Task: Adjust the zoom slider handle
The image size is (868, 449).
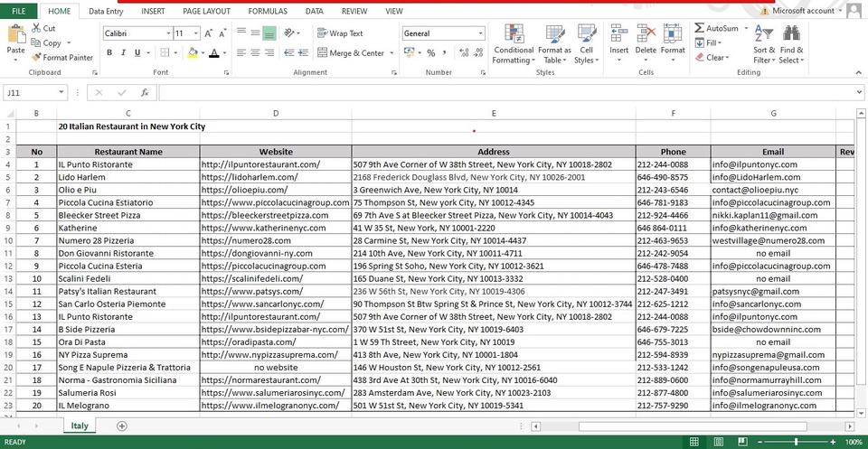Action: pyautogui.click(x=796, y=442)
